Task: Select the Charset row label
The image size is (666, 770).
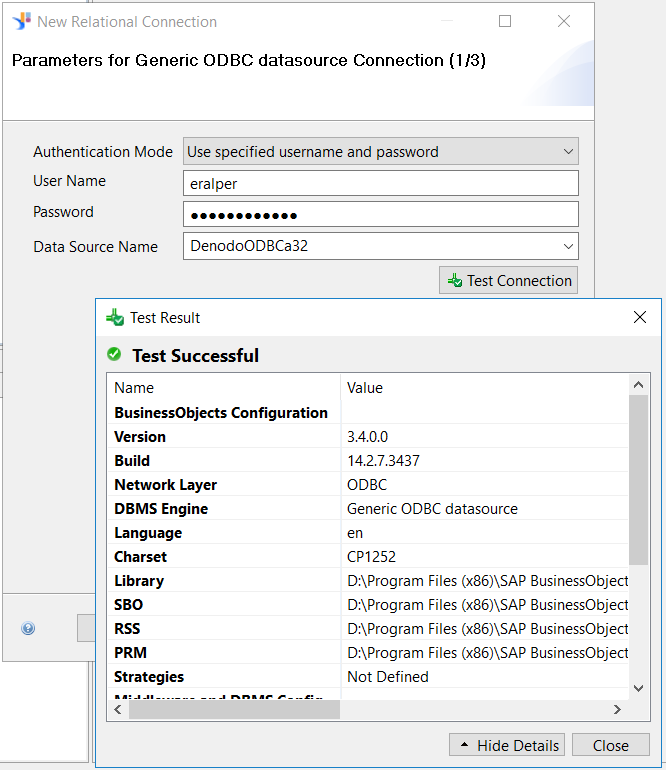Action: (140, 556)
